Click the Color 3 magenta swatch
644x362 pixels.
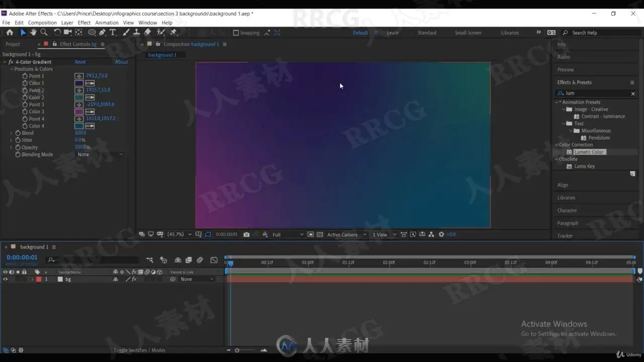[79, 112]
